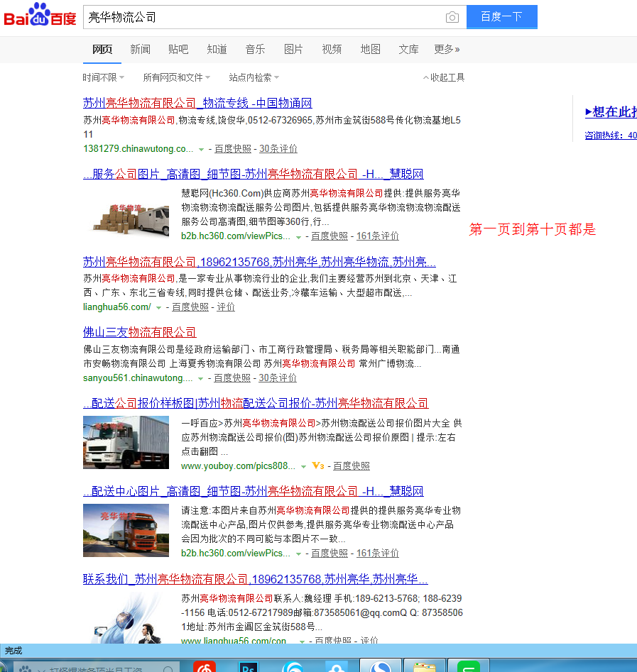The width and height of the screenshot is (637, 672).
Task: Click URL text 1381279.chinawutong.co...
Action: [x=138, y=149]
